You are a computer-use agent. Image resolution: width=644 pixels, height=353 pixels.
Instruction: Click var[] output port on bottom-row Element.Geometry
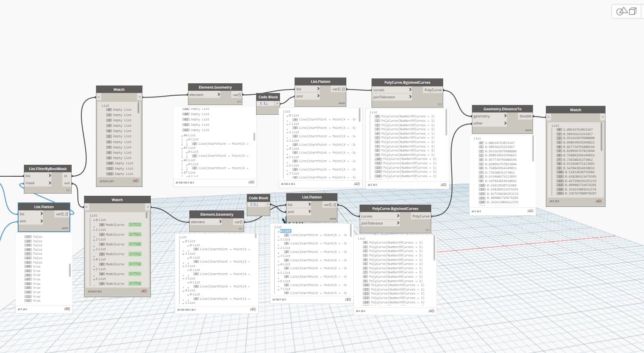238,222
